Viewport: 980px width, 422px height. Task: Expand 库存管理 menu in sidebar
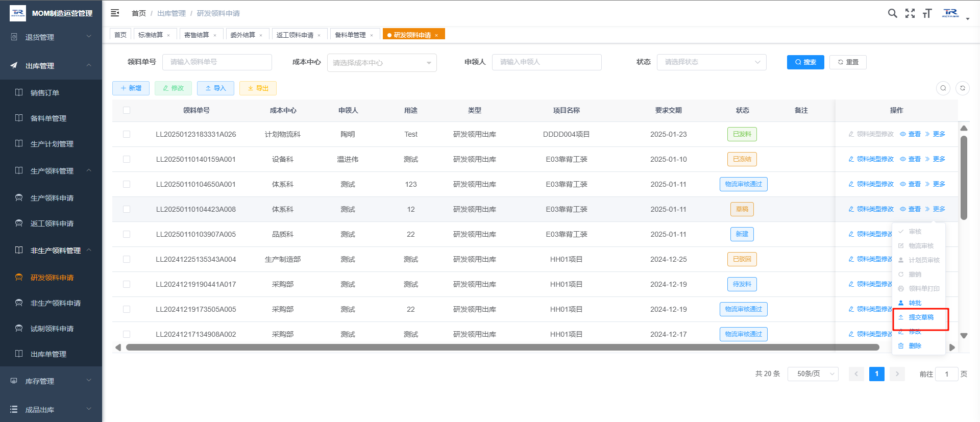(x=51, y=381)
